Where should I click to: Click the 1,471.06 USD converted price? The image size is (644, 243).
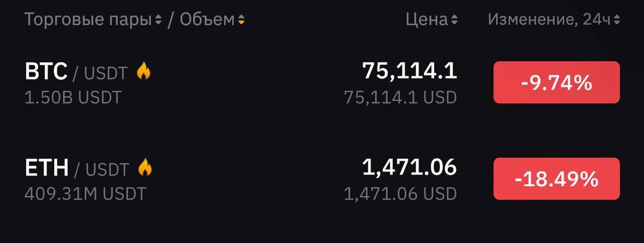(x=400, y=194)
